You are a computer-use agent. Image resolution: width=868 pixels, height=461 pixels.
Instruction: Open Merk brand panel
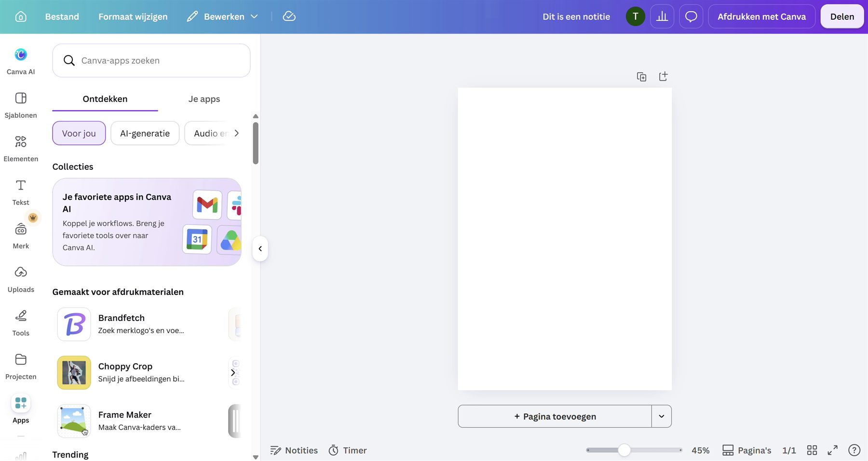coord(21,236)
